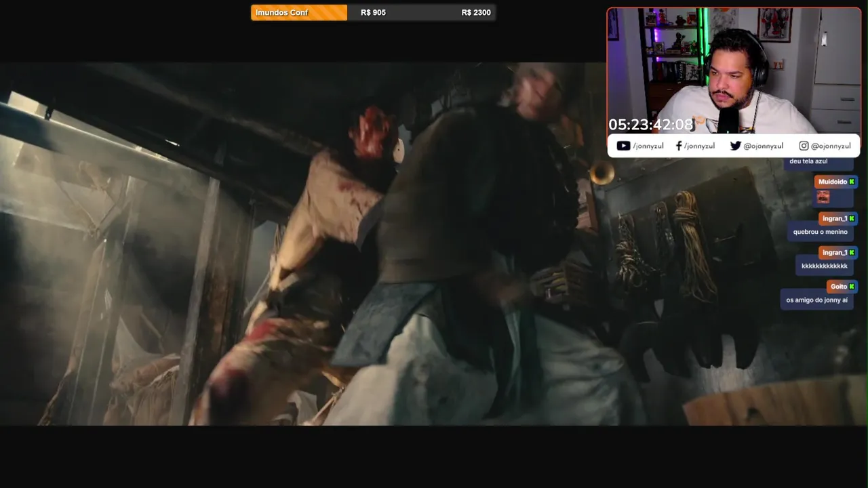Click the green badge next to Muidoido

(x=852, y=182)
